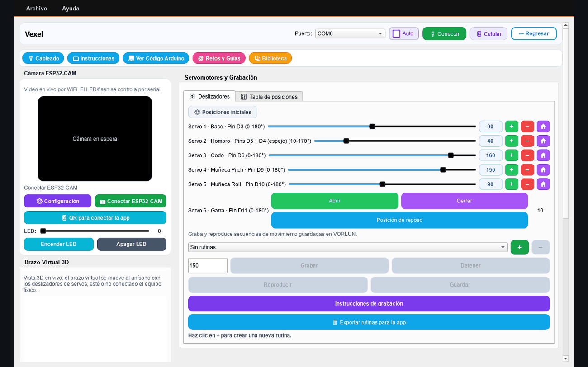This screenshot has height=367, width=588.
Task: Reset Servo 3 Codo with home icon
Action: pyautogui.click(x=543, y=155)
